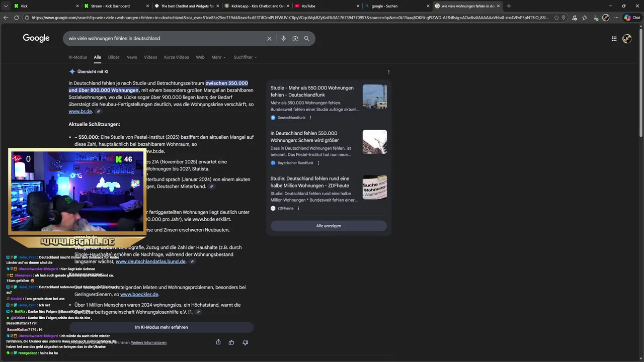Image resolution: width=644 pixels, height=362 pixels.
Task: Clear the search query with X
Action: click(269, 38)
